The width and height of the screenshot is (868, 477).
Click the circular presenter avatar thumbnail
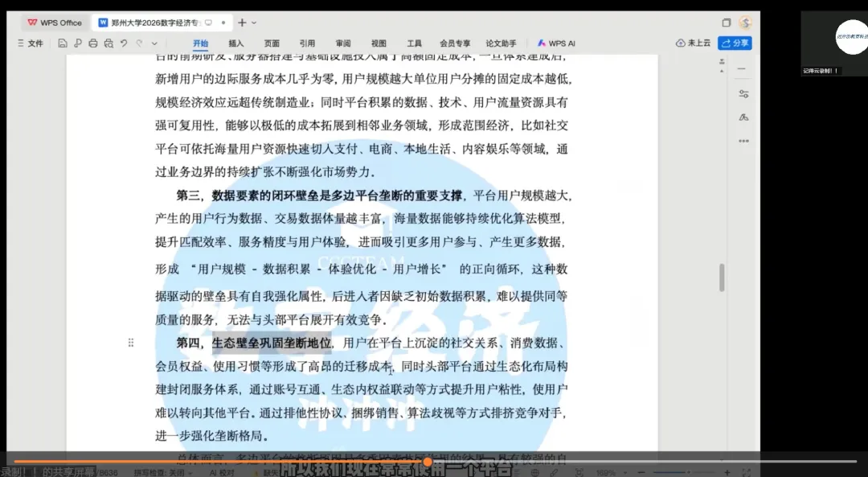[x=852, y=36]
